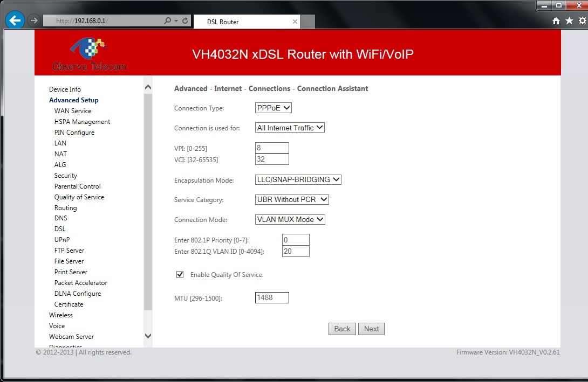Click the 802.1Q VLAN ID field
The height and width of the screenshot is (382, 588).
(296, 251)
